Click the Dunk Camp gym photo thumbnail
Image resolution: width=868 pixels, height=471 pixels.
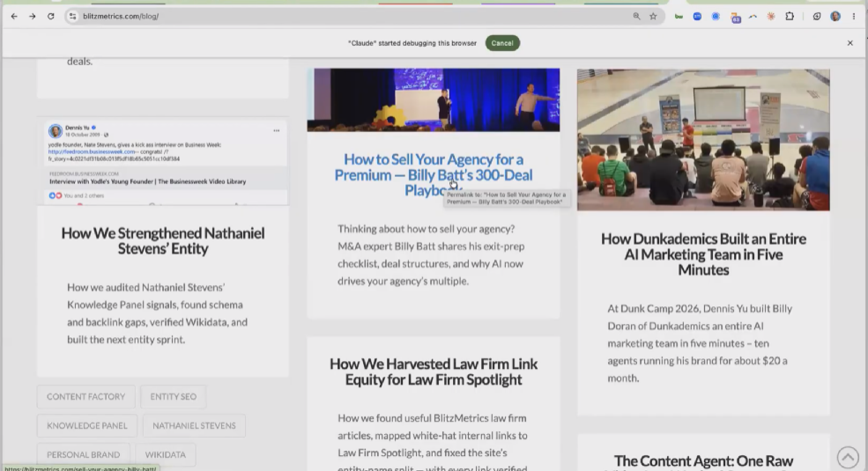[x=703, y=139]
